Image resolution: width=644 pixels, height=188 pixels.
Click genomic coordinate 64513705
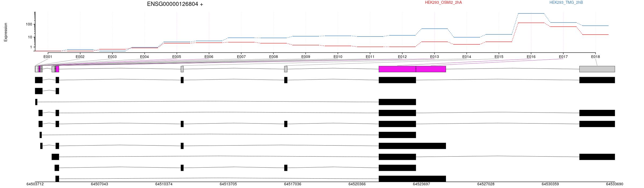pyautogui.click(x=228, y=184)
